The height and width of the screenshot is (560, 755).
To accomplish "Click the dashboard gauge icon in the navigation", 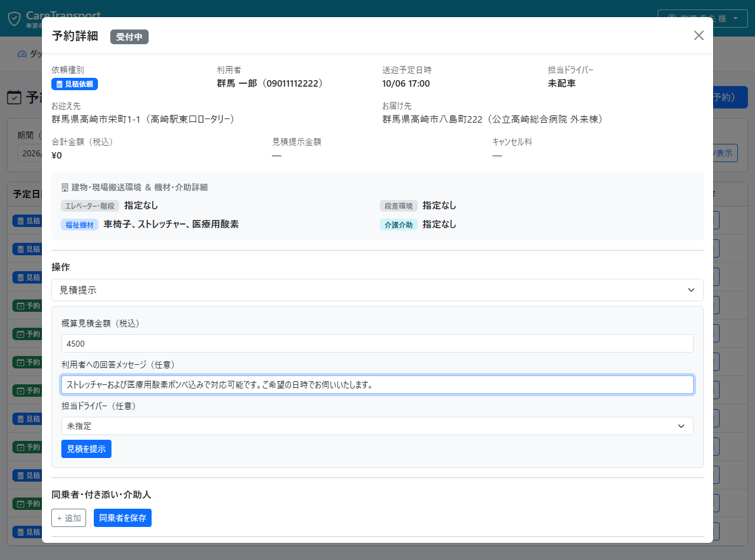I will pyautogui.click(x=22, y=54).
